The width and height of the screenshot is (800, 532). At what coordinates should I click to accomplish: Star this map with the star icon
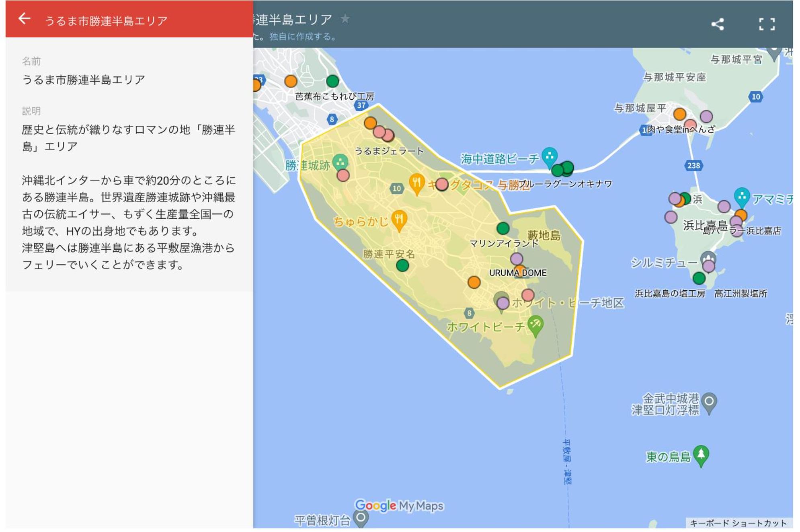pyautogui.click(x=345, y=18)
